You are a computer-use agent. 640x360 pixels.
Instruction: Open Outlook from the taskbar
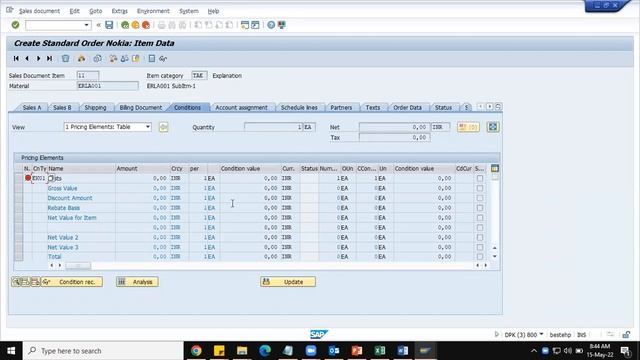334,351
